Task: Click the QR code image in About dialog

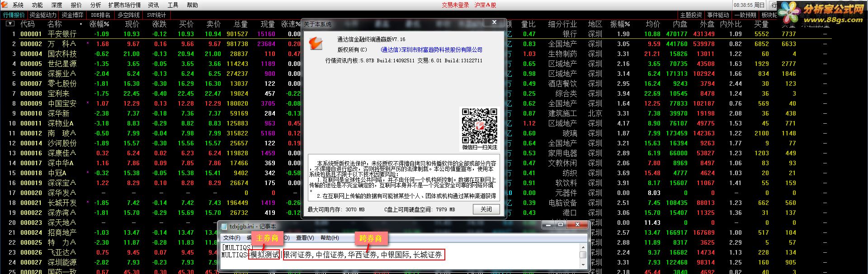Action: click(x=479, y=125)
